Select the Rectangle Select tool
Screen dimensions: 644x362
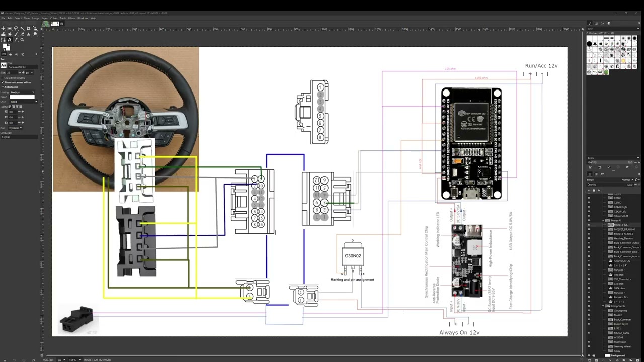click(x=9, y=28)
